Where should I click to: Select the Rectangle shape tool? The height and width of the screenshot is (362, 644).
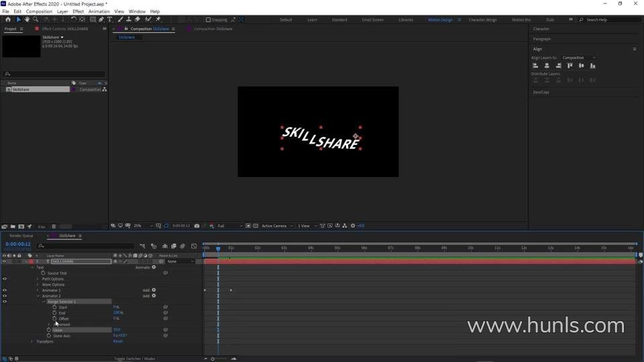[x=93, y=19]
